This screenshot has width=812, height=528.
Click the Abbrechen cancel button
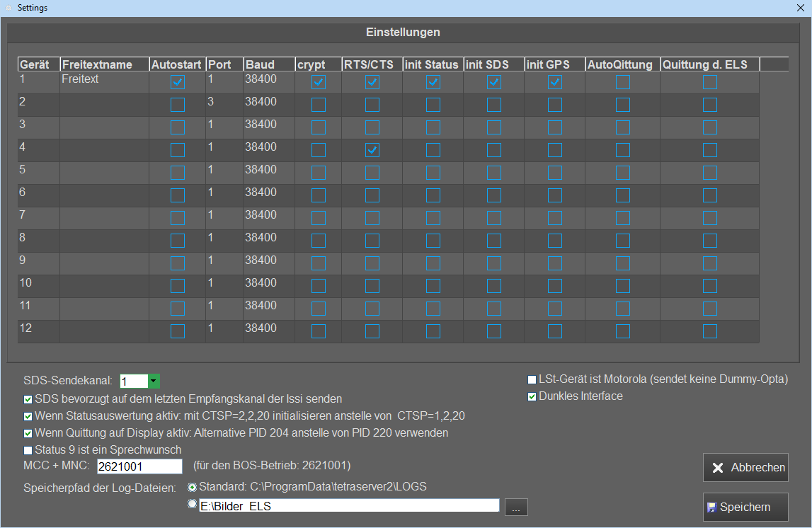(745, 467)
